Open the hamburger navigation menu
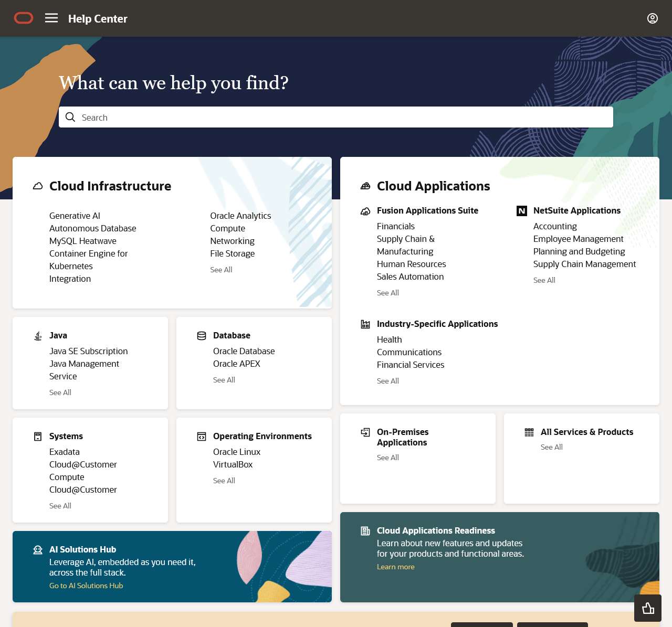672x627 pixels. pos(51,18)
